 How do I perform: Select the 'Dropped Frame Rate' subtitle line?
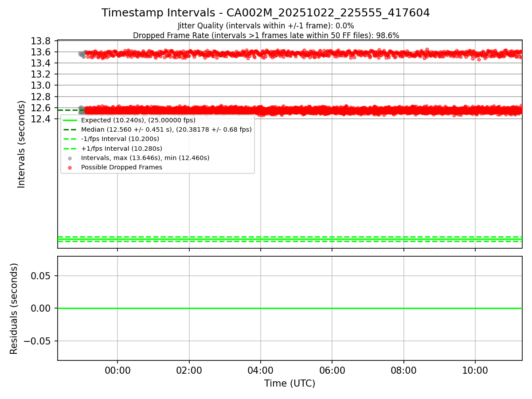(x=266, y=35)
